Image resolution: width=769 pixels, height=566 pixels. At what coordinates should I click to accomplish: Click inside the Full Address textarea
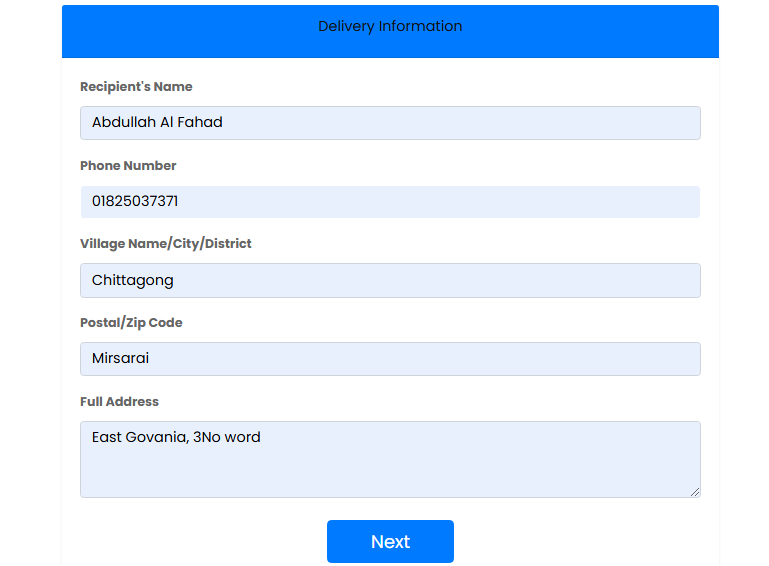coord(390,459)
